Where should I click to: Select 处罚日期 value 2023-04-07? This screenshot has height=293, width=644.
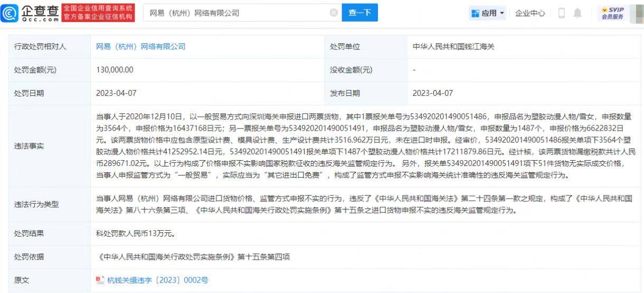tap(116, 93)
